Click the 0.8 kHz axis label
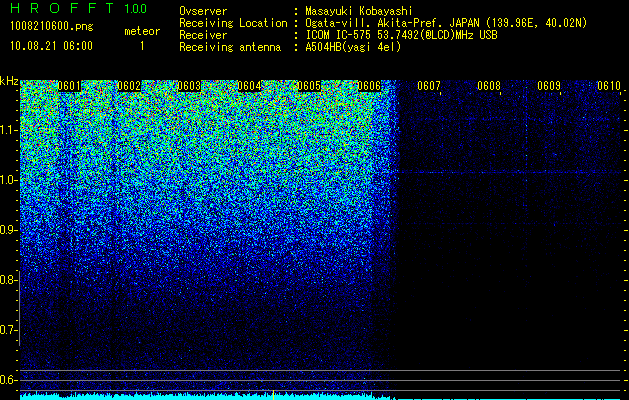The image size is (629, 400). pos(9,280)
